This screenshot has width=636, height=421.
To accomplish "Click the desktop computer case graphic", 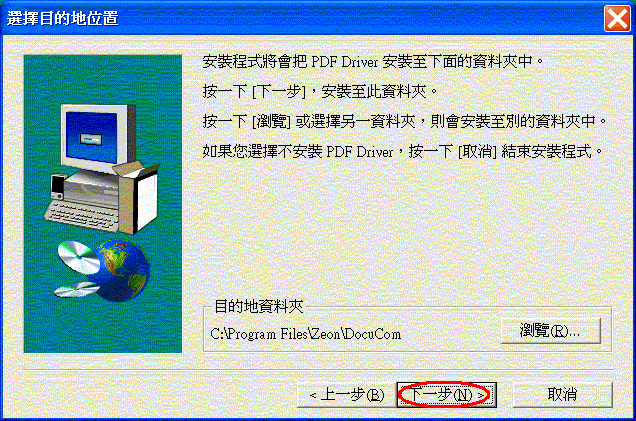I will tap(91, 189).
